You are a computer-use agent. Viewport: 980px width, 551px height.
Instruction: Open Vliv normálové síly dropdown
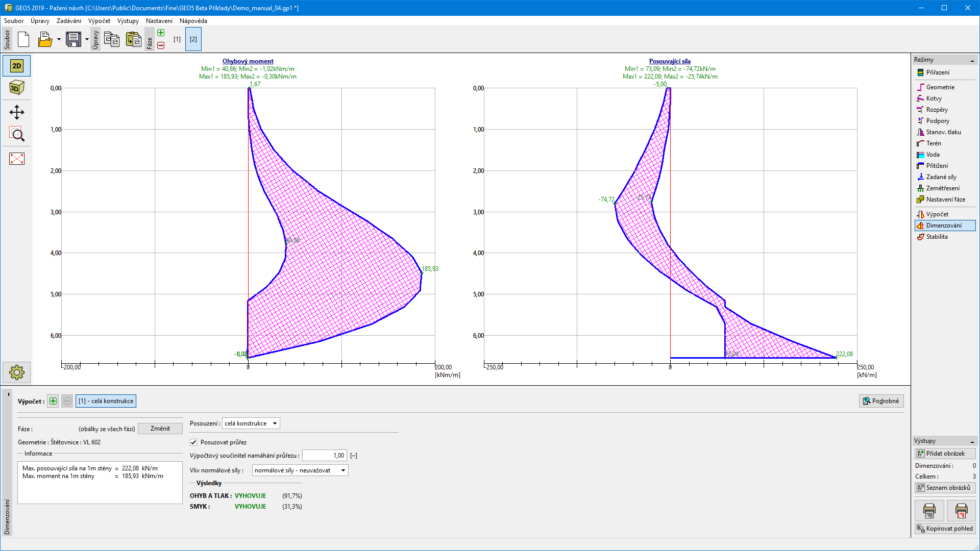coord(300,470)
